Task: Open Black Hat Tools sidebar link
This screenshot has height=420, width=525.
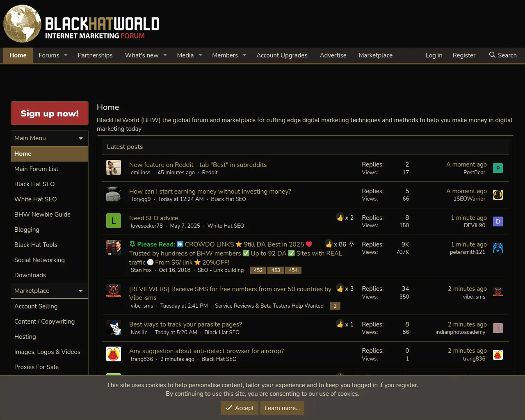Action: pyautogui.click(x=50, y=245)
